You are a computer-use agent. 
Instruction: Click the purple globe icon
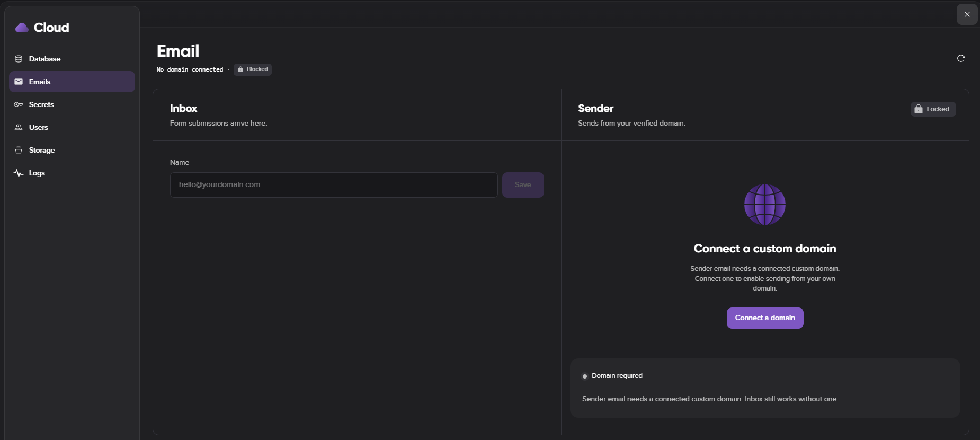[x=765, y=205]
